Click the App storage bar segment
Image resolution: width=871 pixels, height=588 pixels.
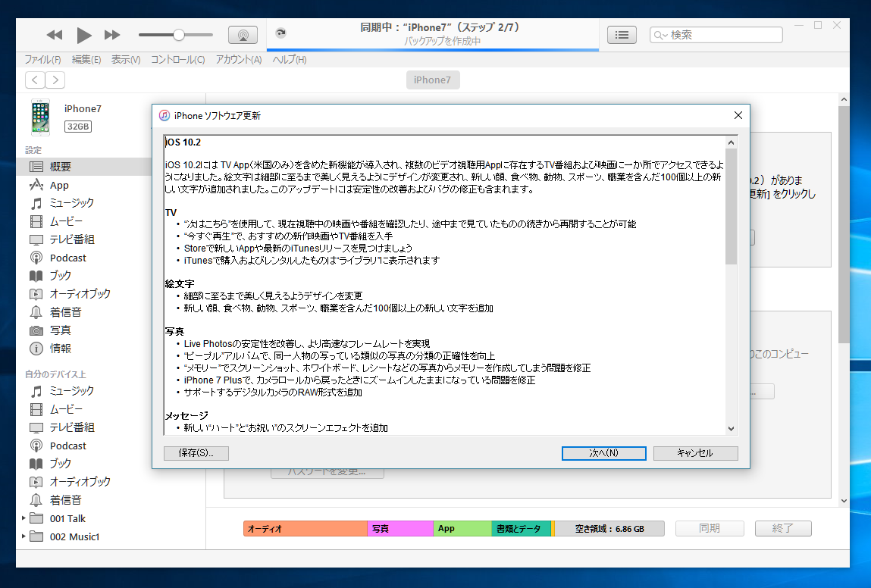coord(462,529)
